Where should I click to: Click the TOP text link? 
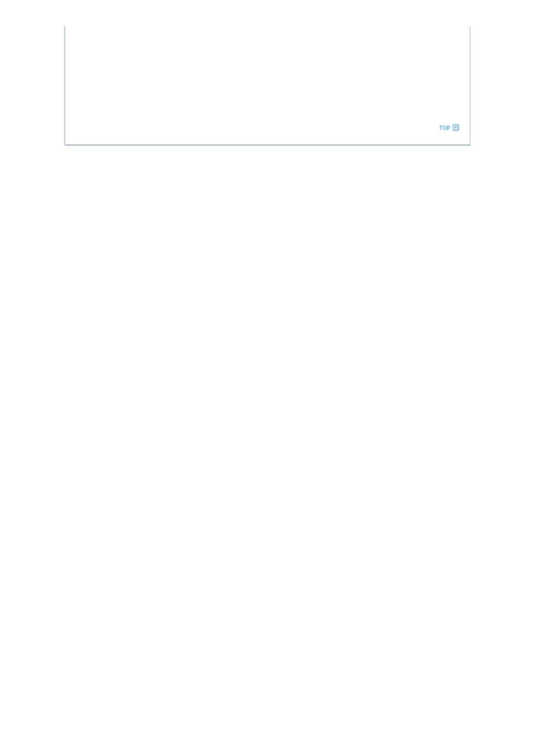444,128
